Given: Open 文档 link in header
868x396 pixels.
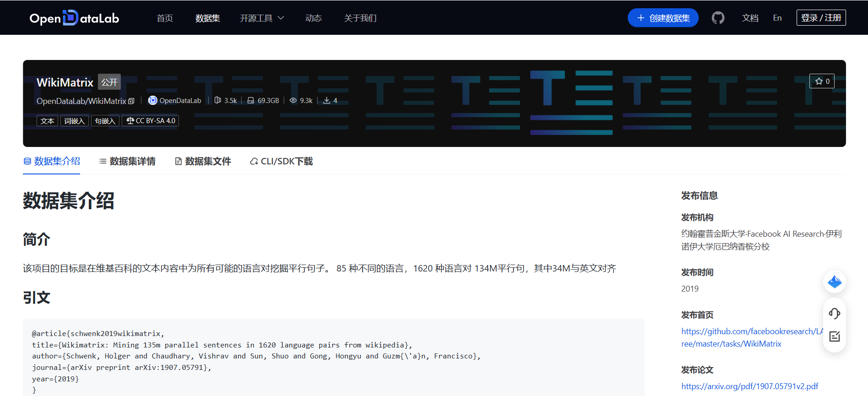Looking at the screenshot, I should [750, 18].
